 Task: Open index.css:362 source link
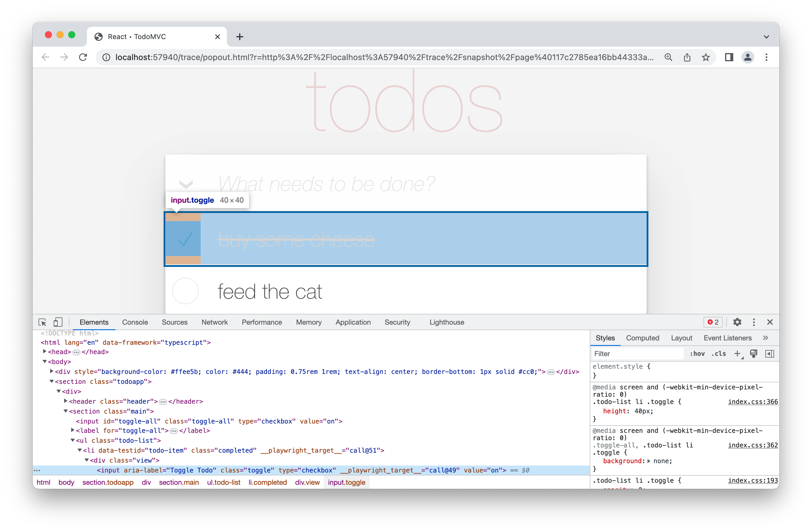click(752, 445)
